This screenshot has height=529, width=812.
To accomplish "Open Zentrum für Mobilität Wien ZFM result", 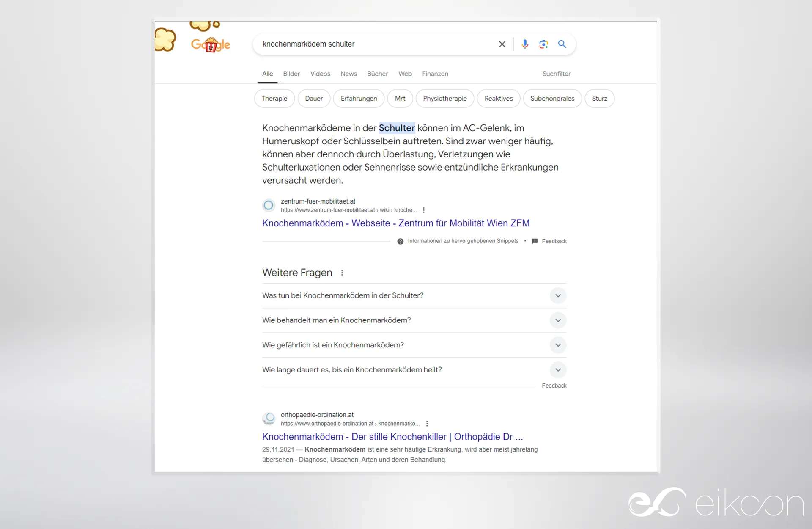I will tap(395, 223).
